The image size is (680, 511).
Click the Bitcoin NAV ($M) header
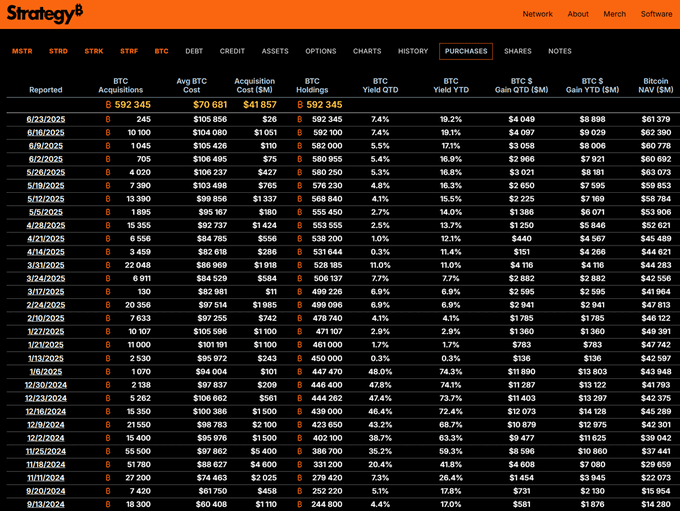pos(656,85)
